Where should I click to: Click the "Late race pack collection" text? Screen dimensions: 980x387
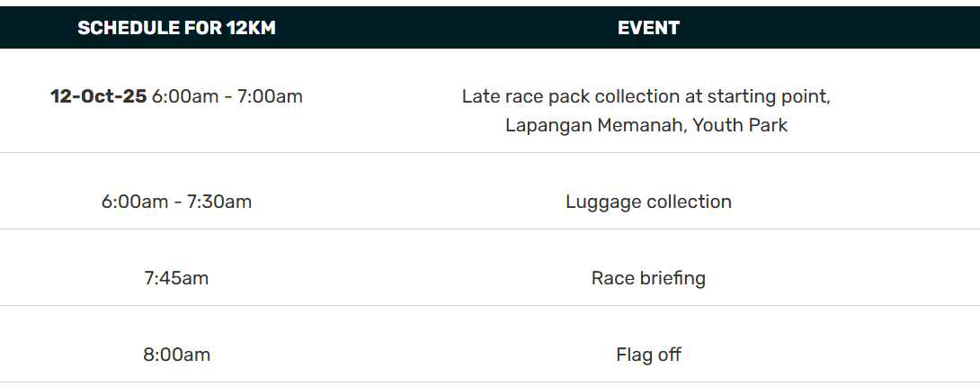click(566, 96)
